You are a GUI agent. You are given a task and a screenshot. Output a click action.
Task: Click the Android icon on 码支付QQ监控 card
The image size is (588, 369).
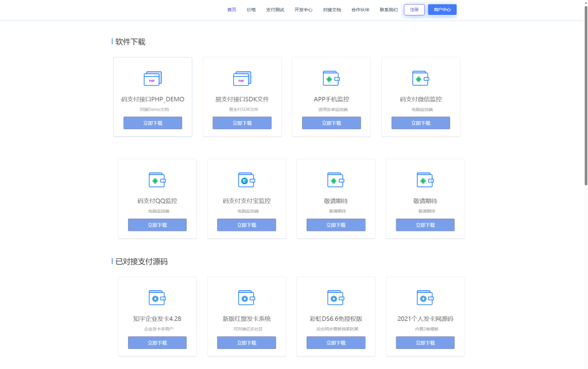pos(157,180)
